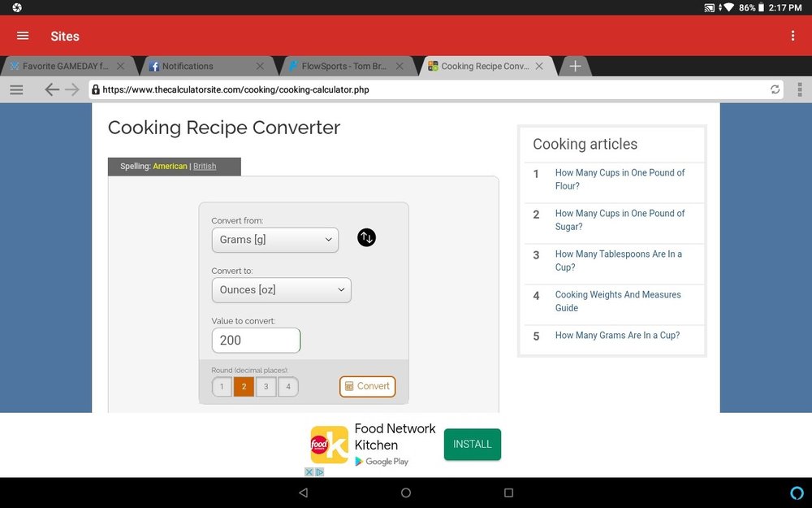Tap the swap units arrows icon

[x=366, y=238]
